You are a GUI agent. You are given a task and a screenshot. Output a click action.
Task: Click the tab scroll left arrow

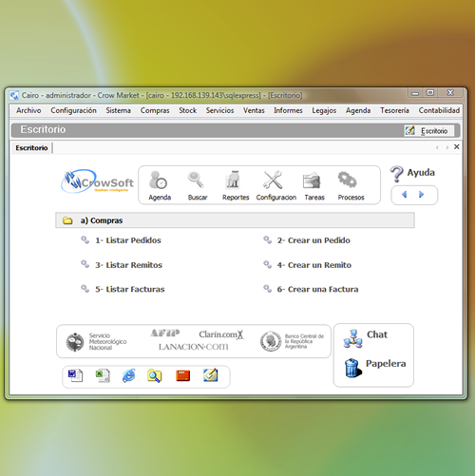437,147
